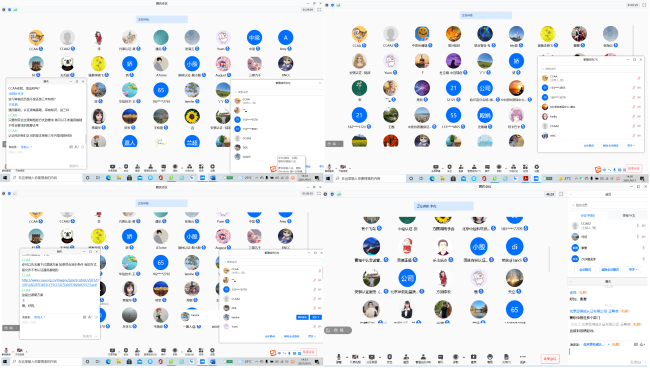The height and width of the screenshot is (370, 650).
Task: Open the Documents icon beside the More icon
Action: (x=506, y=357)
